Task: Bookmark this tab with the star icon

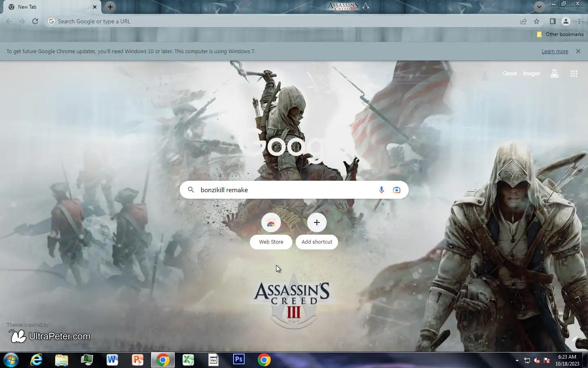Action: (537, 21)
